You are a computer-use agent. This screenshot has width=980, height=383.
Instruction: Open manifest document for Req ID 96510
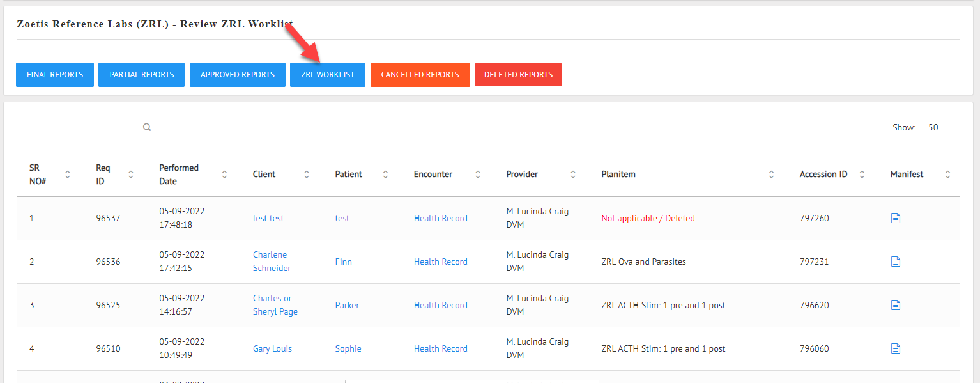click(896, 348)
